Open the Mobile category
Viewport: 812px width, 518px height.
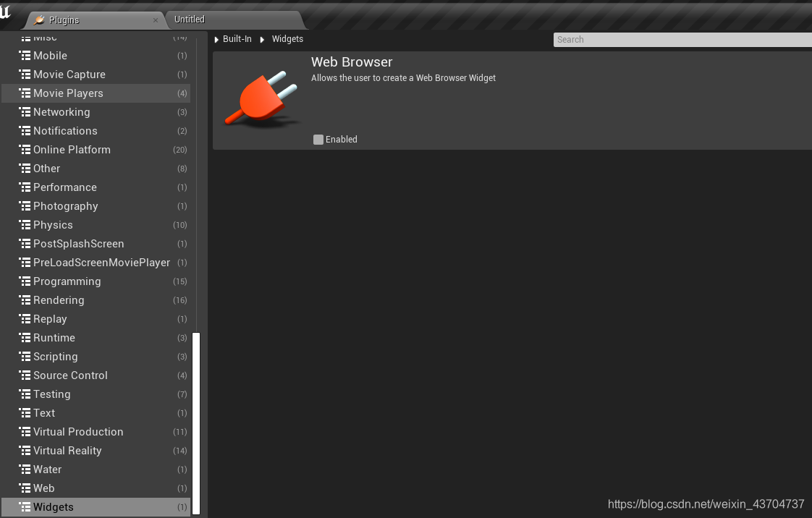coord(96,56)
